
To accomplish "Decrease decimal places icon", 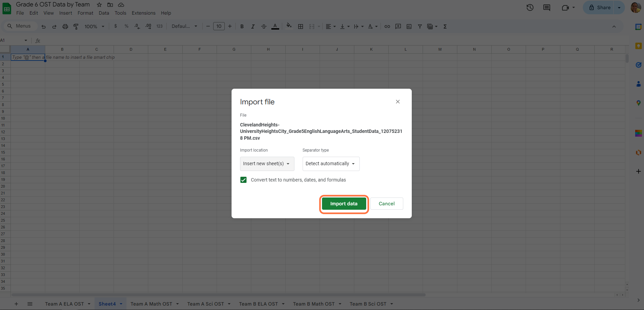I will [137, 26].
